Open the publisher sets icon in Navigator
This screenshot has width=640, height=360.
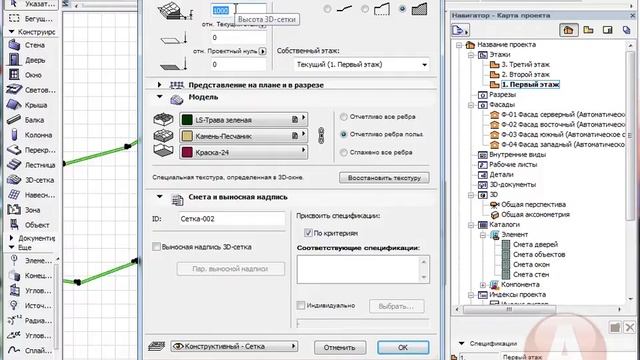tap(626, 30)
